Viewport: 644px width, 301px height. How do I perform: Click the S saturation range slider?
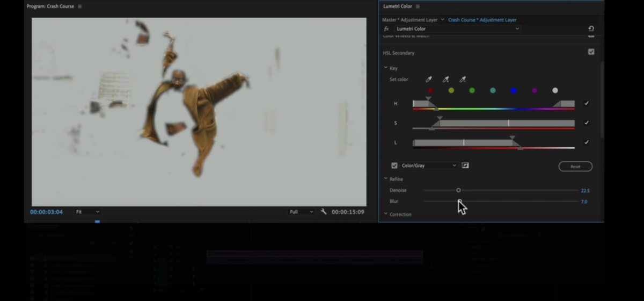tap(494, 124)
